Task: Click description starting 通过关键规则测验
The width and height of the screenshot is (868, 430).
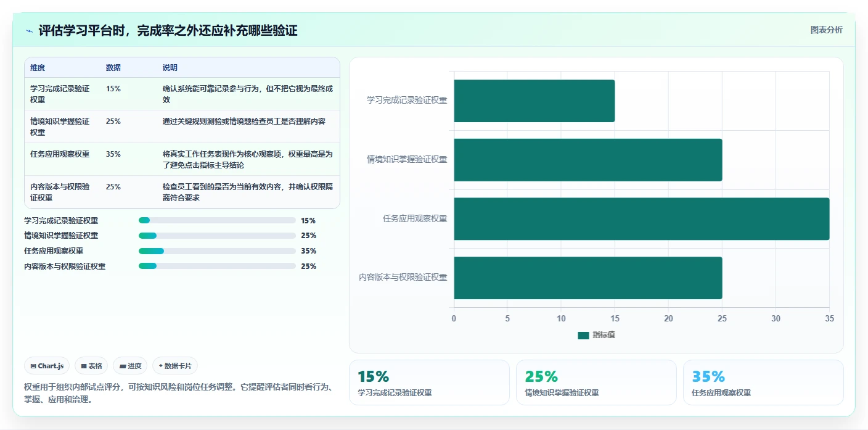Action: tap(244, 122)
